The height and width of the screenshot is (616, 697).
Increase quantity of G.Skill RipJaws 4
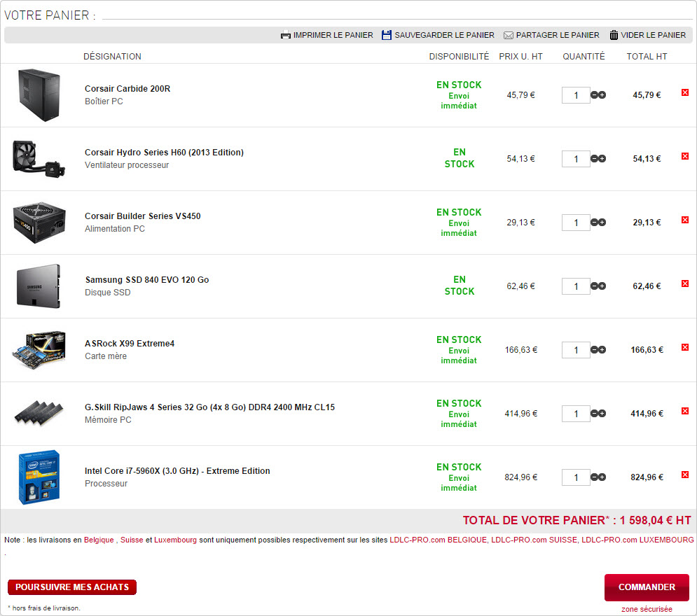(x=602, y=414)
